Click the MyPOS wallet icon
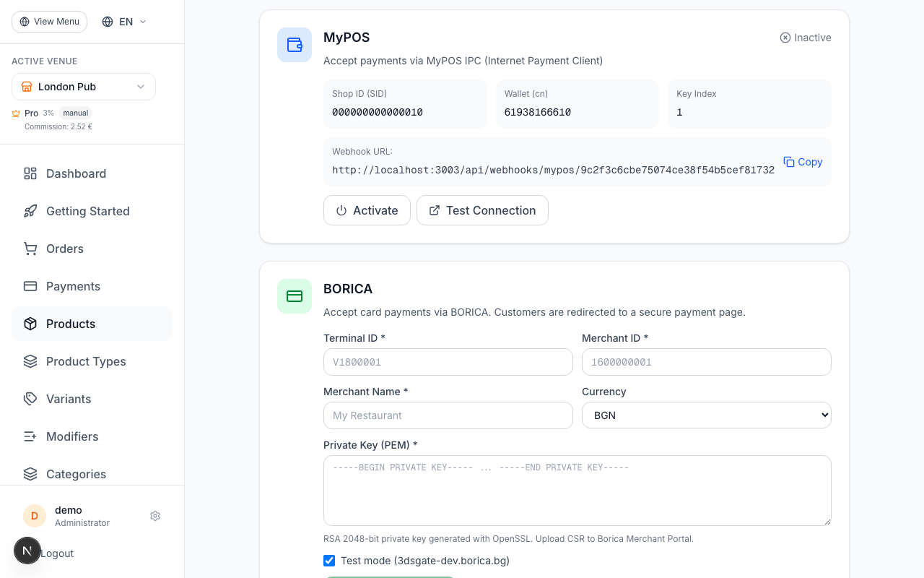The width and height of the screenshot is (924, 578). [x=295, y=45]
